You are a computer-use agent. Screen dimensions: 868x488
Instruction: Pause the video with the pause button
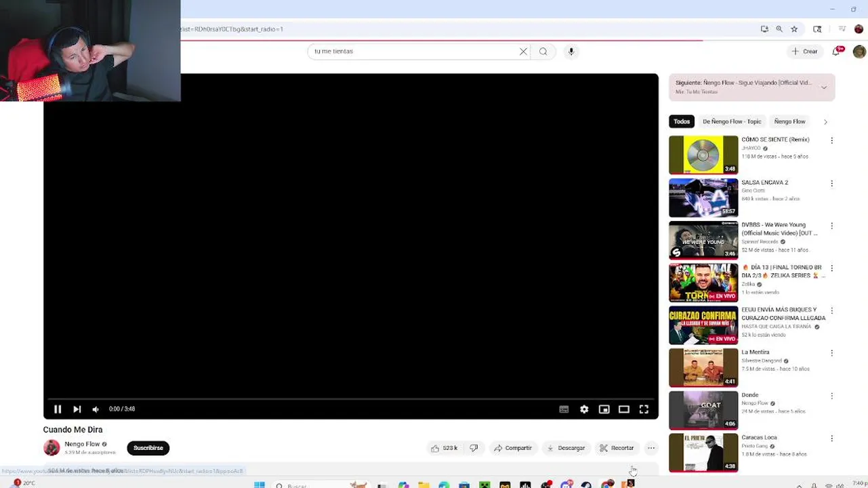click(x=58, y=409)
